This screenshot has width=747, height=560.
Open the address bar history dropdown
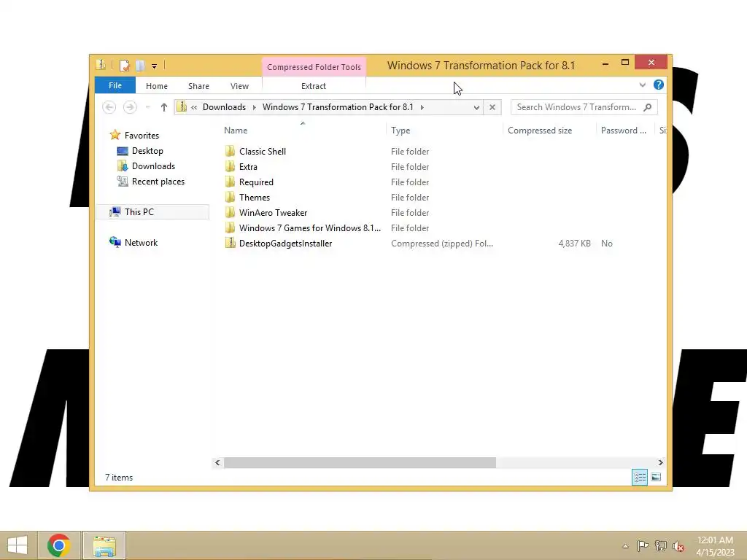tap(476, 108)
